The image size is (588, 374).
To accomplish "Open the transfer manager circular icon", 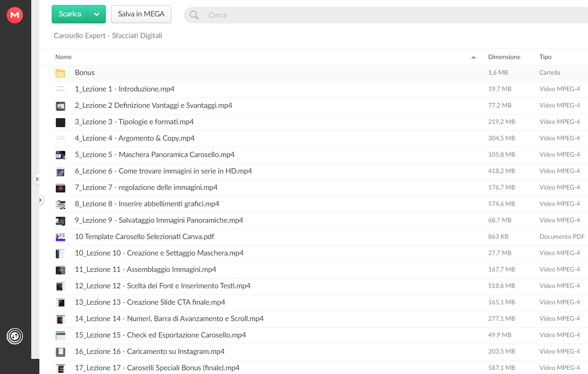I will 15,336.
